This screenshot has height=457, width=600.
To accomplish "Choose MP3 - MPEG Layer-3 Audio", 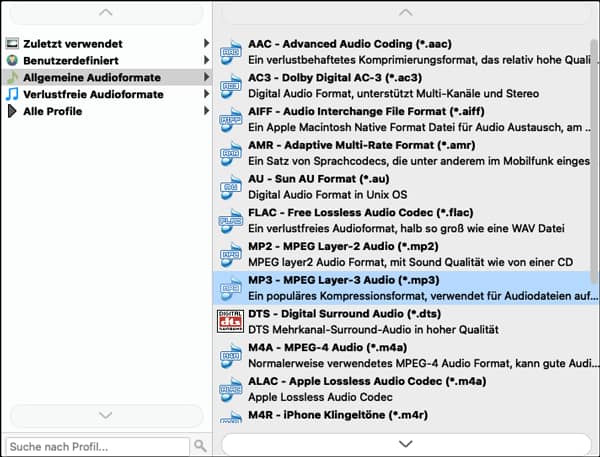I will tap(406, 288).
